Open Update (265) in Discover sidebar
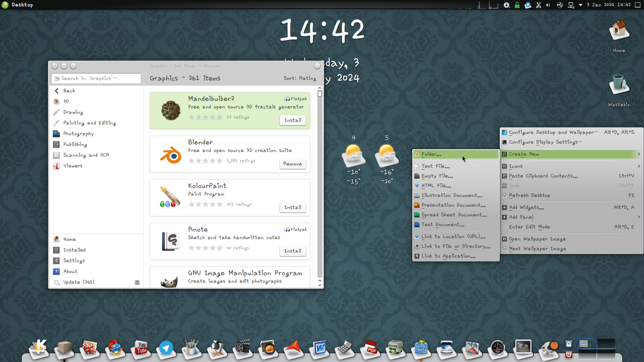 [x=97, y=282]
